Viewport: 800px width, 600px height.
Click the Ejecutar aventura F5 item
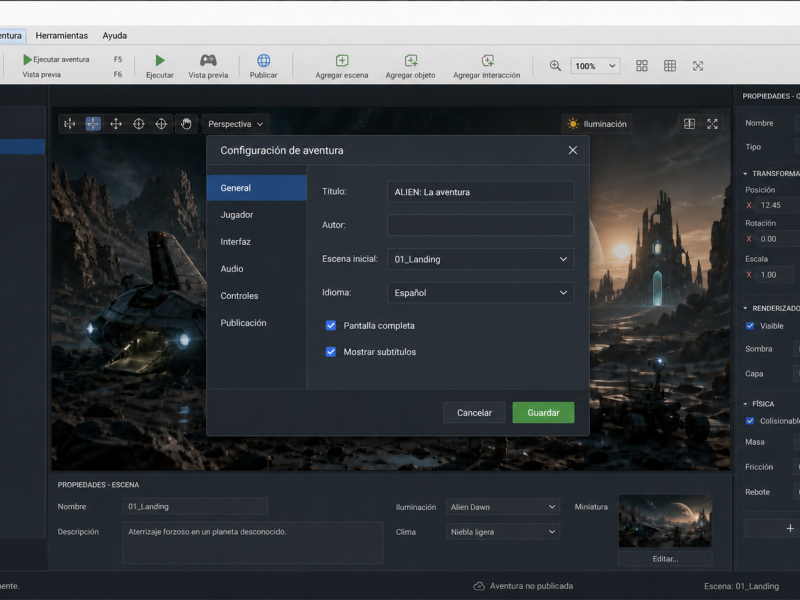point(72,60)
